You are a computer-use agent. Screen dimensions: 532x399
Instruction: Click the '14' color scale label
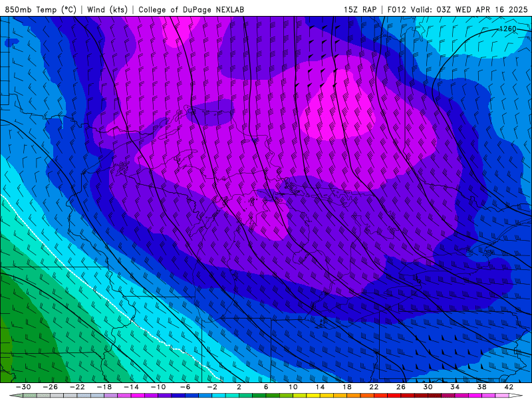321,387
